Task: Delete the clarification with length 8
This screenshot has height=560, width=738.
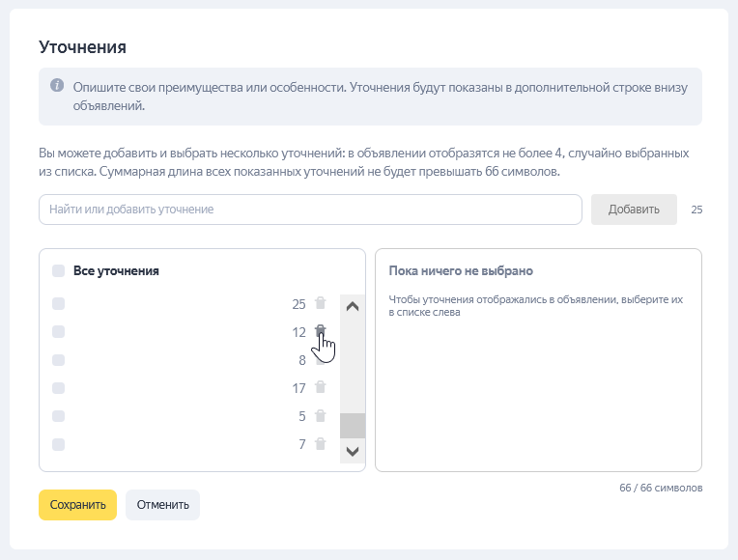Action: tap(321, 360)
